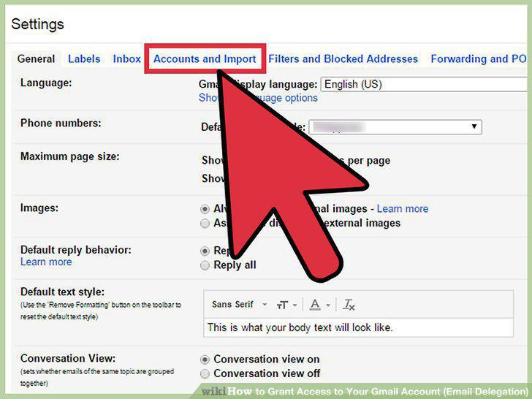The width and height of the screenshot is (532, 399).
Task: Select the always display external images radio button
Action: [205, 209]
